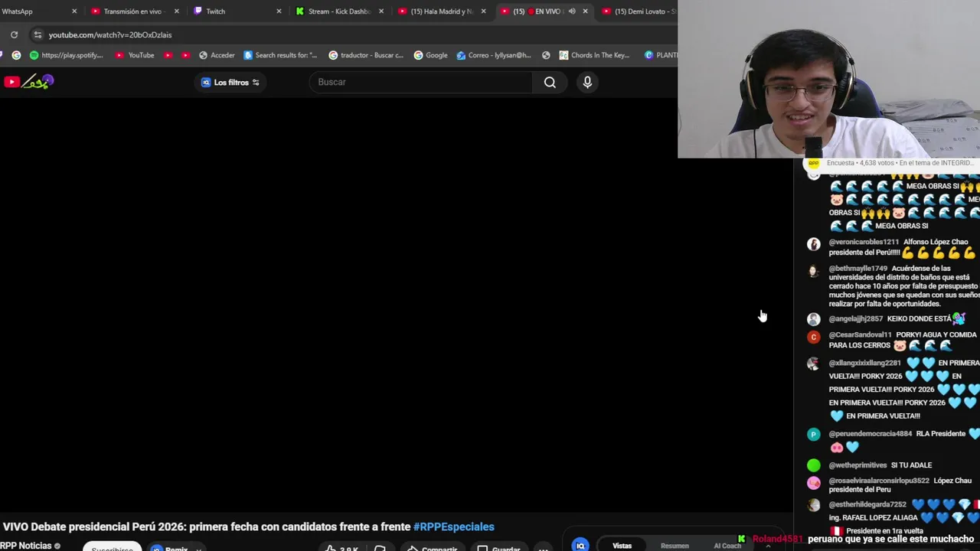Open site information icon beside the URL
Viewport: 980px width, 551px height.
[38, 34]
